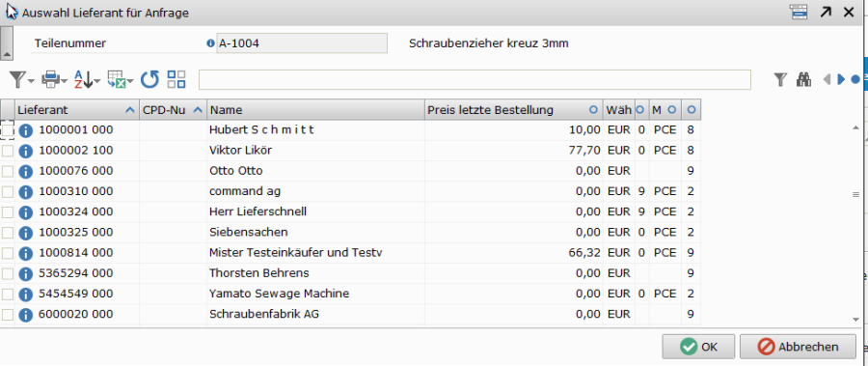Sort by CPD-Nu column header
This screenshot has width=868, height=366.
pos(173,110)
